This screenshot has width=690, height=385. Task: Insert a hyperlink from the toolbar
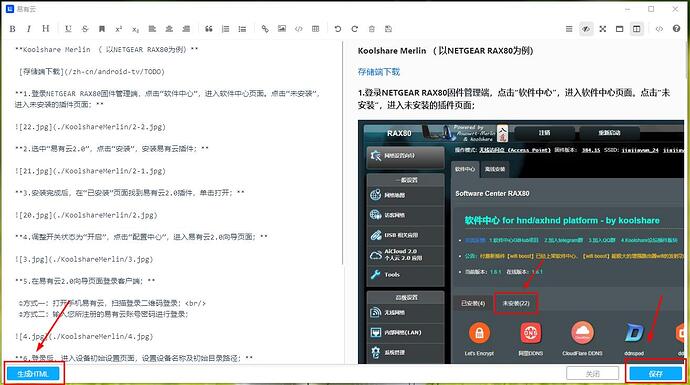264,29
